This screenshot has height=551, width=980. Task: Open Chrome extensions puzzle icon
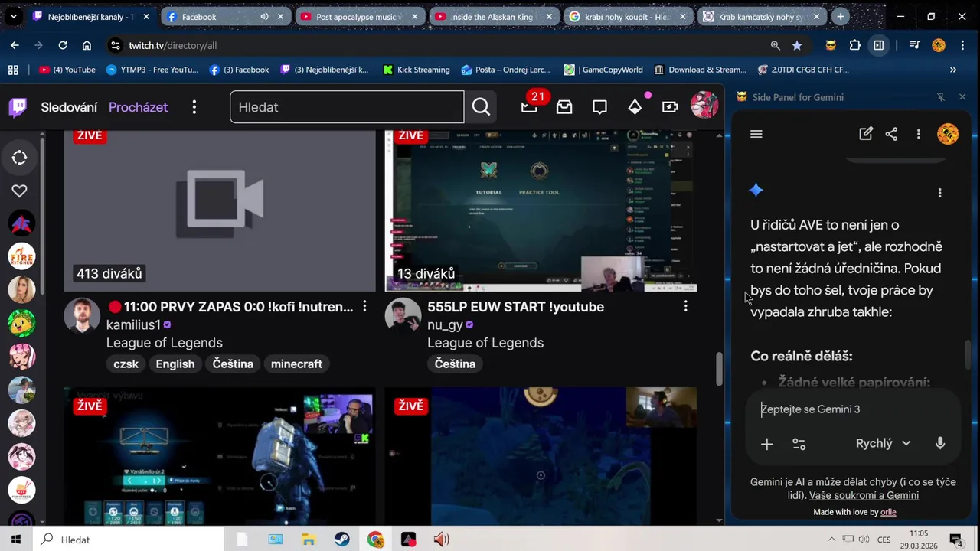pos(855,45)
